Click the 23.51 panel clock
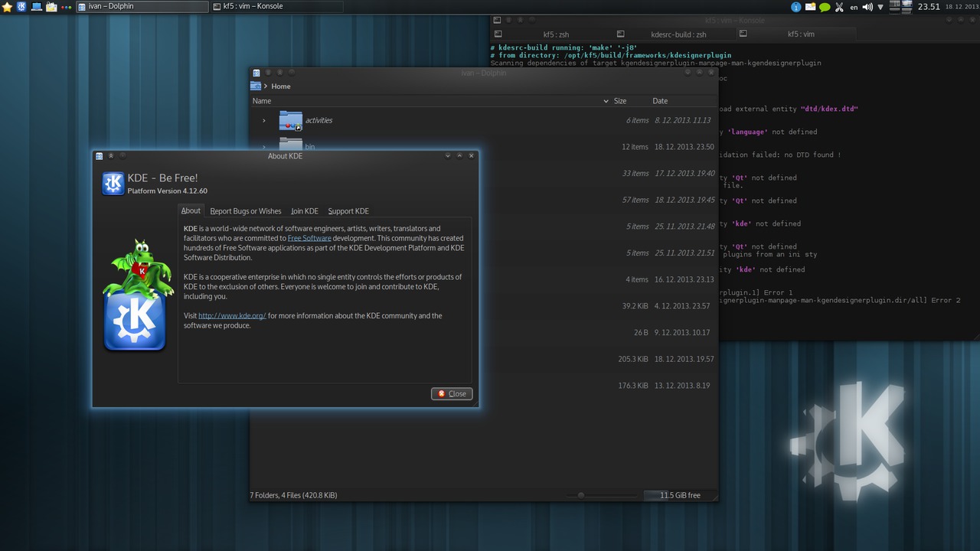 [x=929, y=7]
